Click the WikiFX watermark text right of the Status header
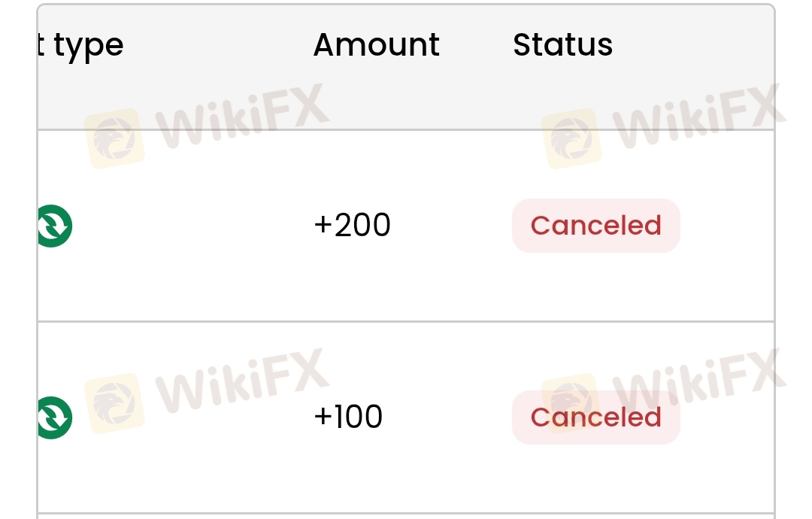The width and height of the screenshot is (812, 519). click(699, 116)
